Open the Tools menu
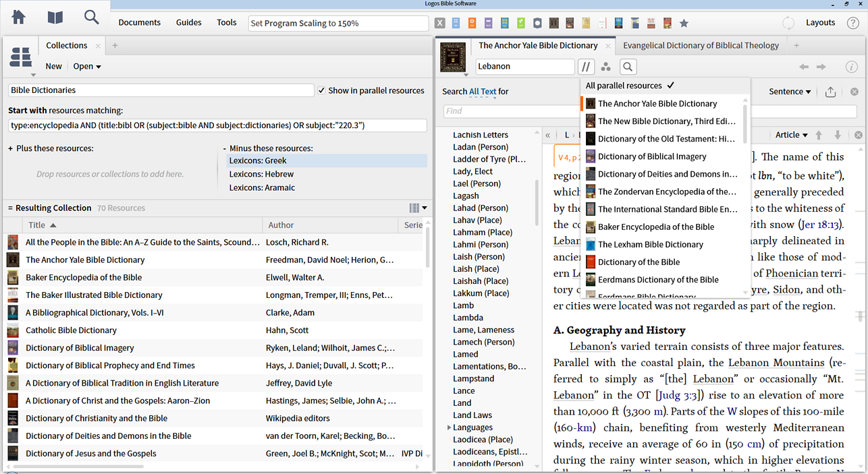The image size is (868, 474). pos(227,22)
